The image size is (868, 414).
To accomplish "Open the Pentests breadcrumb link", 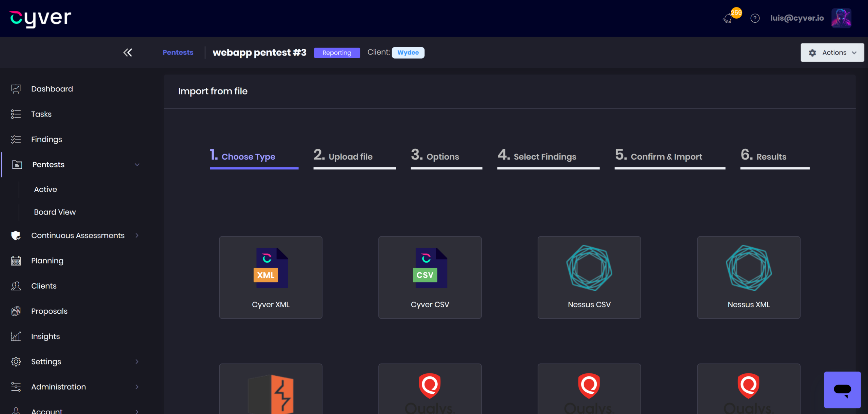I will point(178,53).
